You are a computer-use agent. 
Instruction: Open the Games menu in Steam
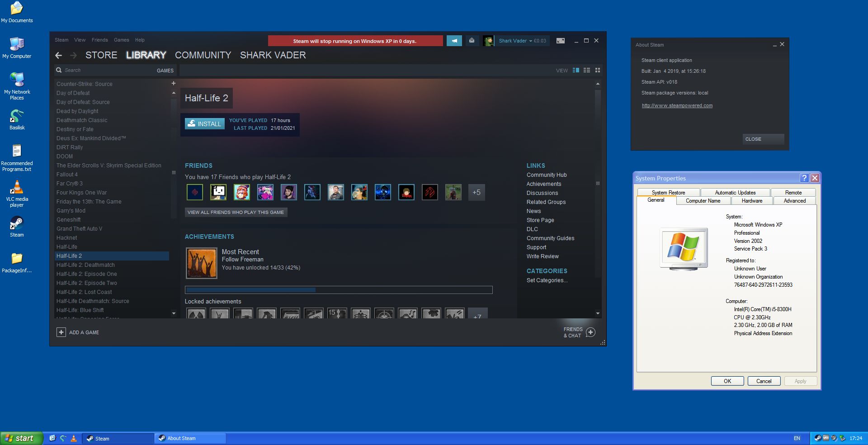pyautogui.click(x=121, y=40)
